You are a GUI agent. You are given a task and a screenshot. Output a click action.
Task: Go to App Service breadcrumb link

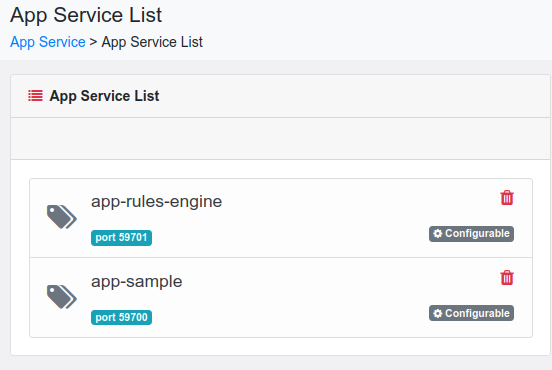point(48,42)
